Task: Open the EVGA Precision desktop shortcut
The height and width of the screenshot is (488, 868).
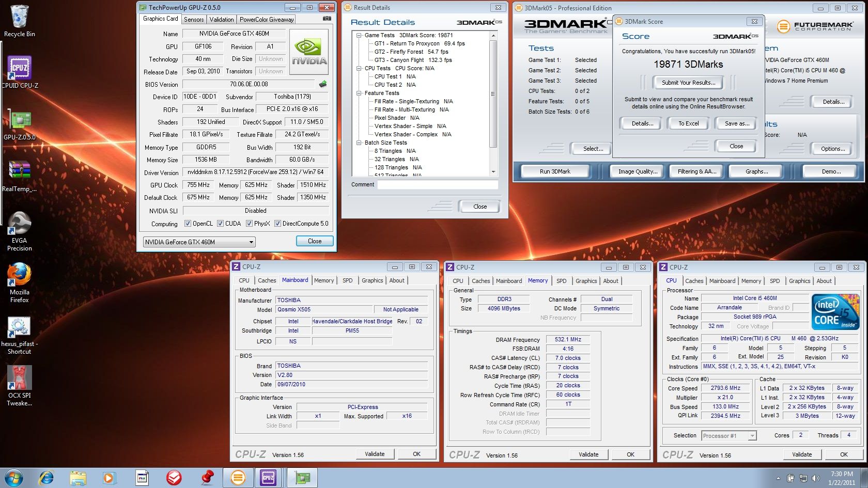Action: (20, 232)
